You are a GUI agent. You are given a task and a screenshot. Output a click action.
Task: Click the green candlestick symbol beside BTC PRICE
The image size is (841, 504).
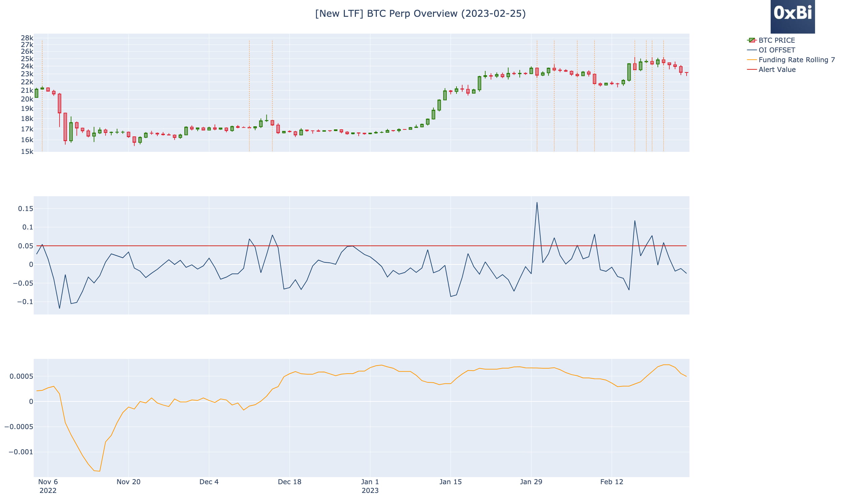tap(751, 40)
